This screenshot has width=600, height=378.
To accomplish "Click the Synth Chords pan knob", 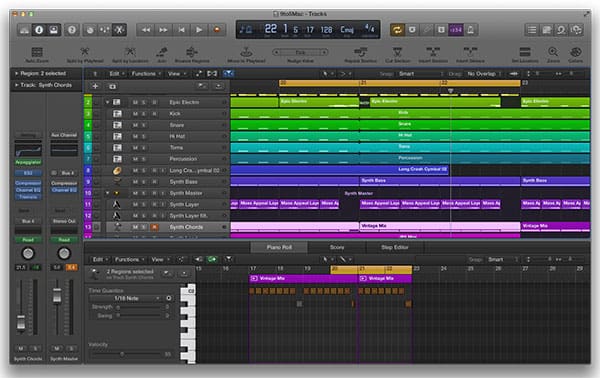I will click(28, 253).
